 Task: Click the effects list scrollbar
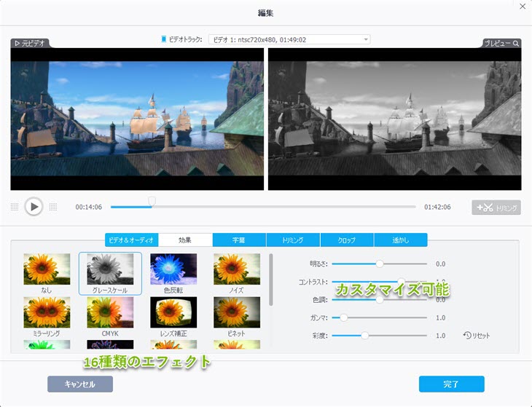point(271,280)
